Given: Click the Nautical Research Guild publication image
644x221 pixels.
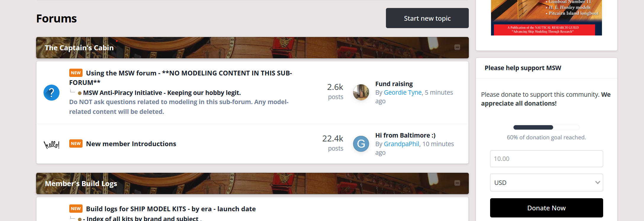Looking at the screenshot, I should tap(546, 18).
